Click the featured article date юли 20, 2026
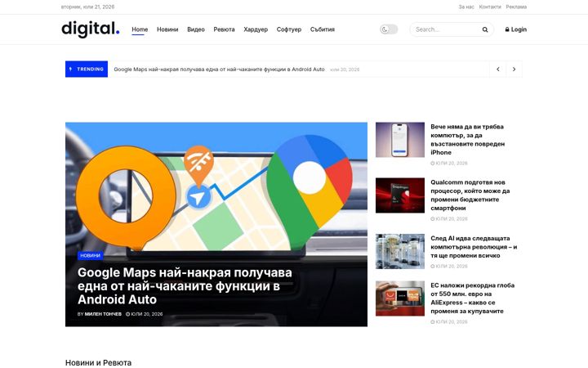 click(144, 314)
